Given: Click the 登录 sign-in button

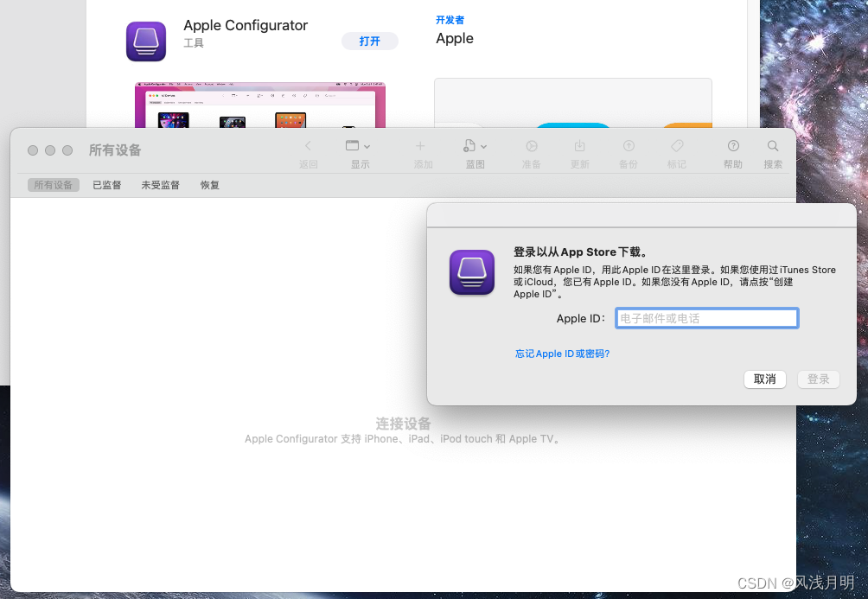Looking at the screenshot, I should pyautogui.click(x=818, y=379).
